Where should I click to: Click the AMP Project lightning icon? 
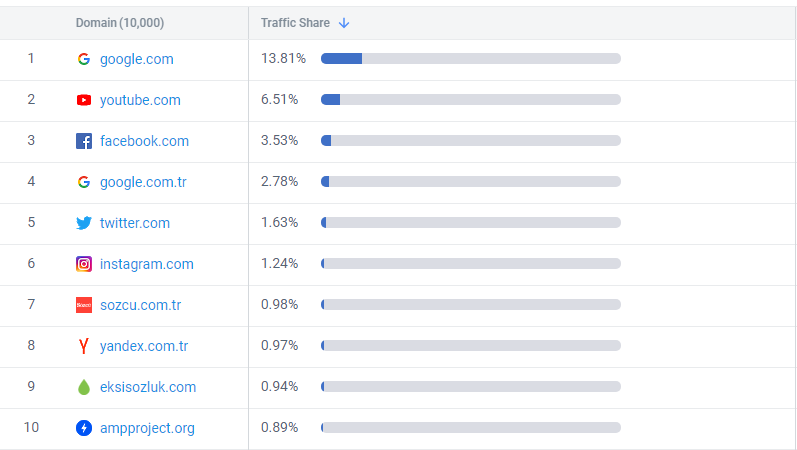84,428
